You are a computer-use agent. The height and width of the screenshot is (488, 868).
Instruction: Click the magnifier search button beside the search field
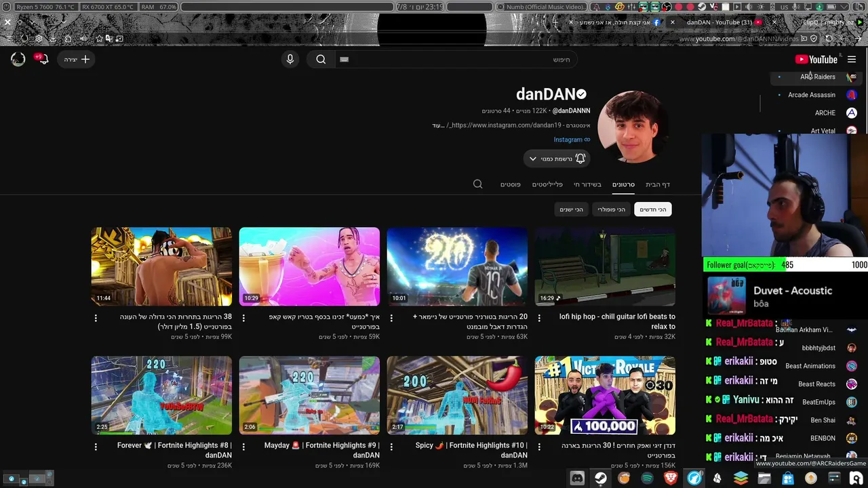321,60
